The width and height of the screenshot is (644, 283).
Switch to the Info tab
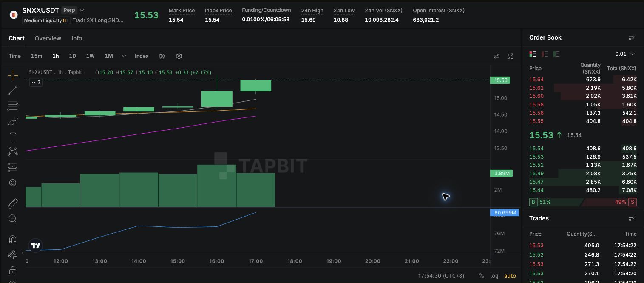[77, 38]
